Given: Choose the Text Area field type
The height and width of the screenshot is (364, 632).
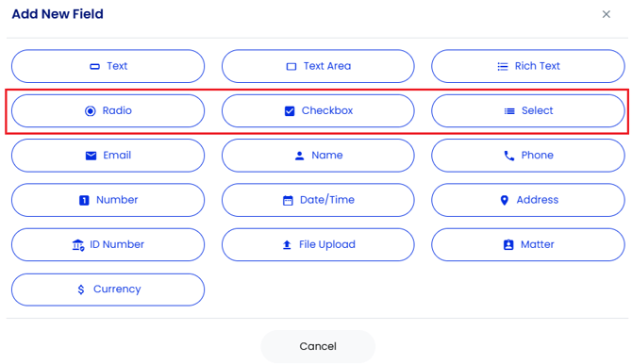Looking at the screenshot, I should tap(318, 66).
